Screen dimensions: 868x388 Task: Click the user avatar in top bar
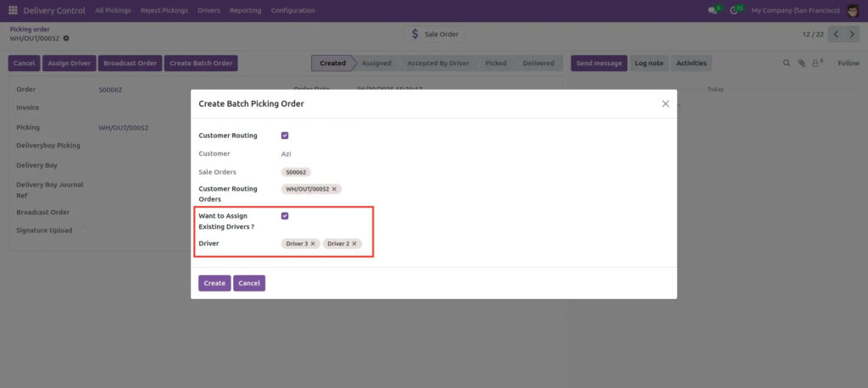[x=853, y=10]
